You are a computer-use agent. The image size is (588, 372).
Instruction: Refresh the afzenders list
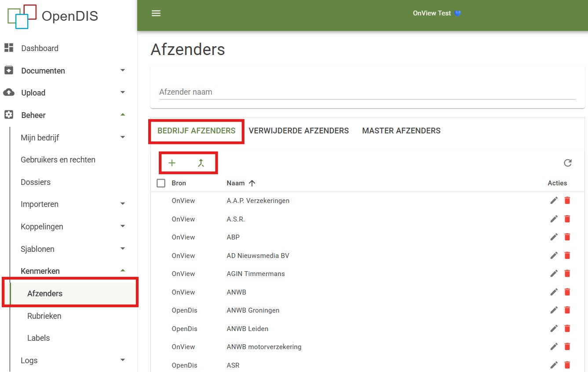(568, 163)
